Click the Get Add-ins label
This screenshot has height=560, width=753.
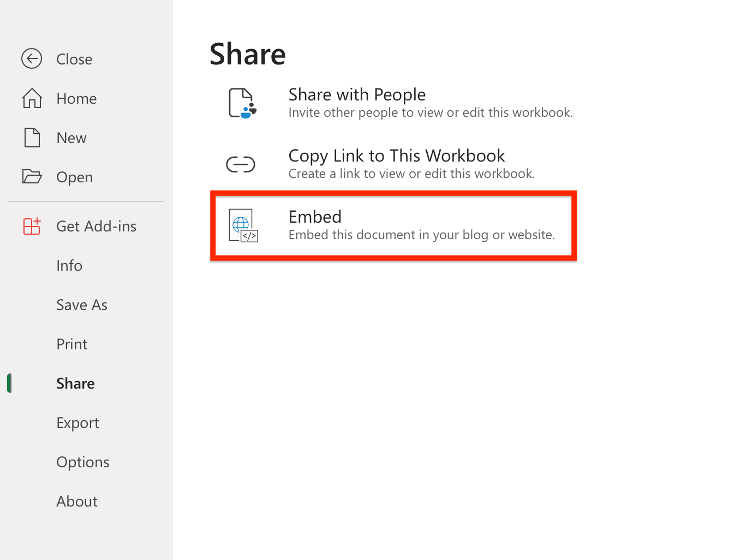click(97, 226)
